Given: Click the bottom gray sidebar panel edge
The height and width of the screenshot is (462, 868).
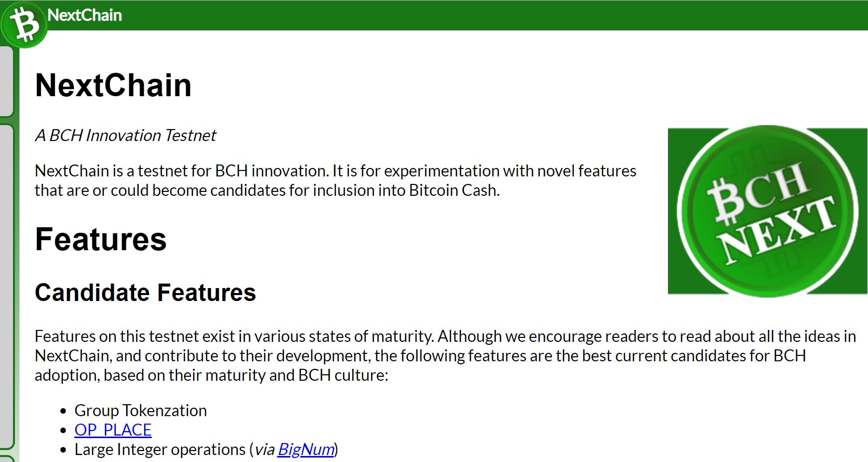Looking at the screenshot, I should tap(6, 459).
